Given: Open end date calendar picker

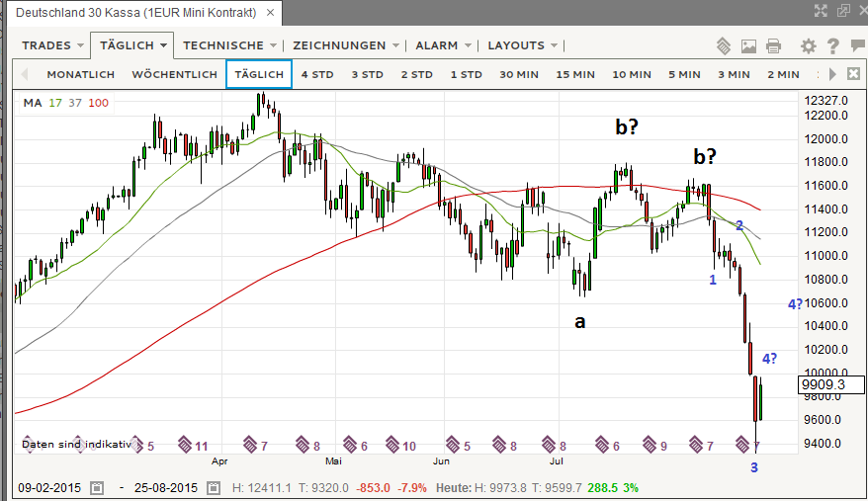Looking at the screenshot, I should click(212, 488).
